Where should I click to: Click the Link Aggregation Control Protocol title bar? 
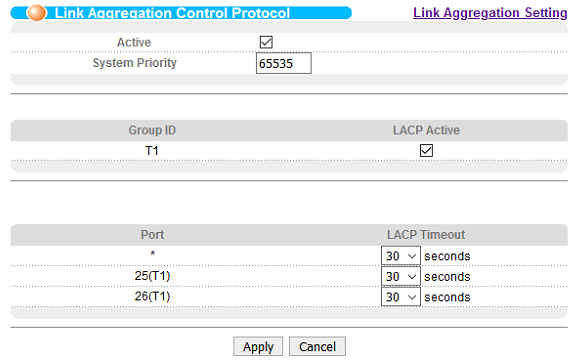tap(181, 13)
